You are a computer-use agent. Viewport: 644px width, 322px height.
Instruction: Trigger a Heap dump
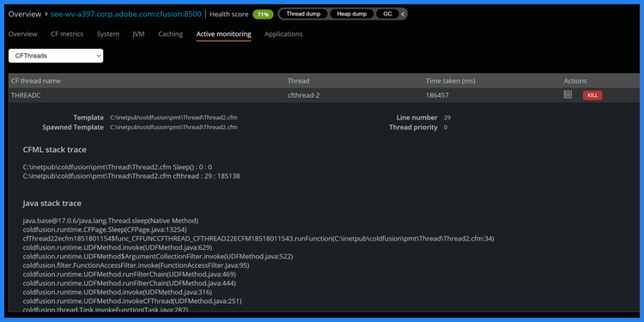(351, 14)
